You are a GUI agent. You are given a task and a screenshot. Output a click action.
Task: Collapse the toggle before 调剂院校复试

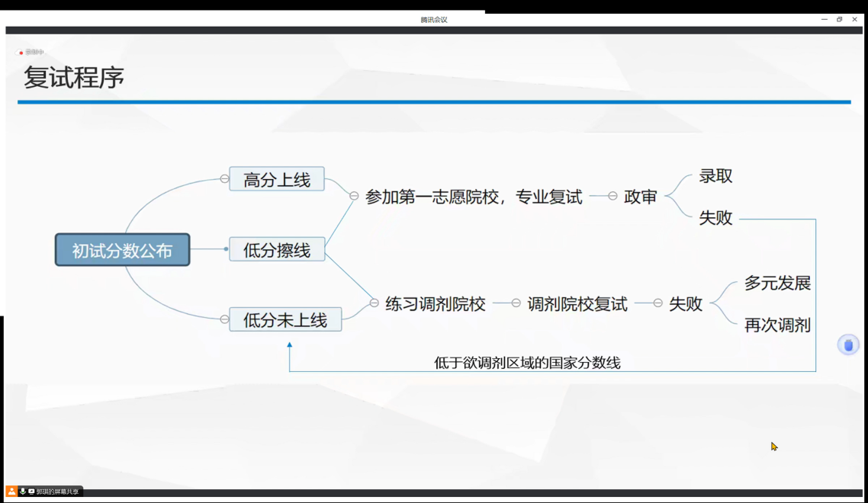click(516, 303)
